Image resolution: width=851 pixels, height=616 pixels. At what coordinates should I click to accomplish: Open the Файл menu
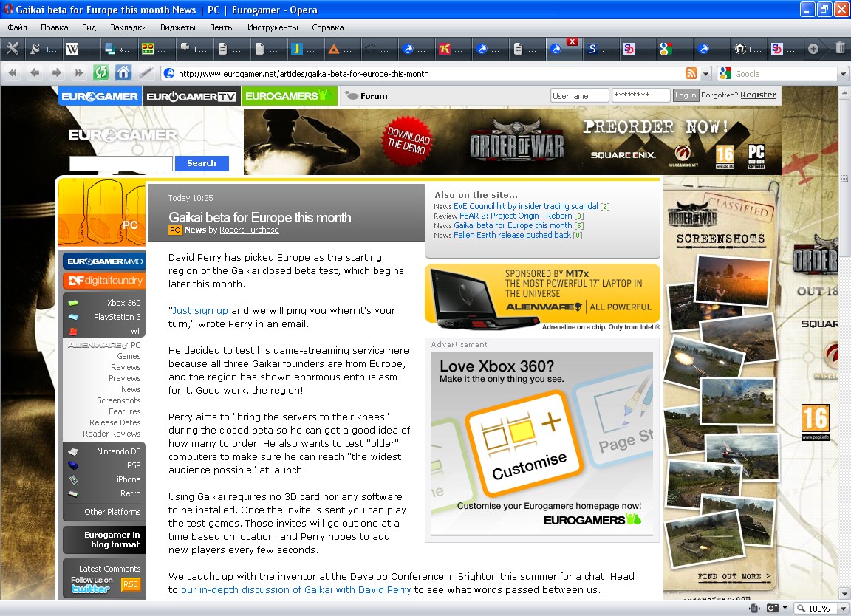pyautogui.click(x=18, y=27)
